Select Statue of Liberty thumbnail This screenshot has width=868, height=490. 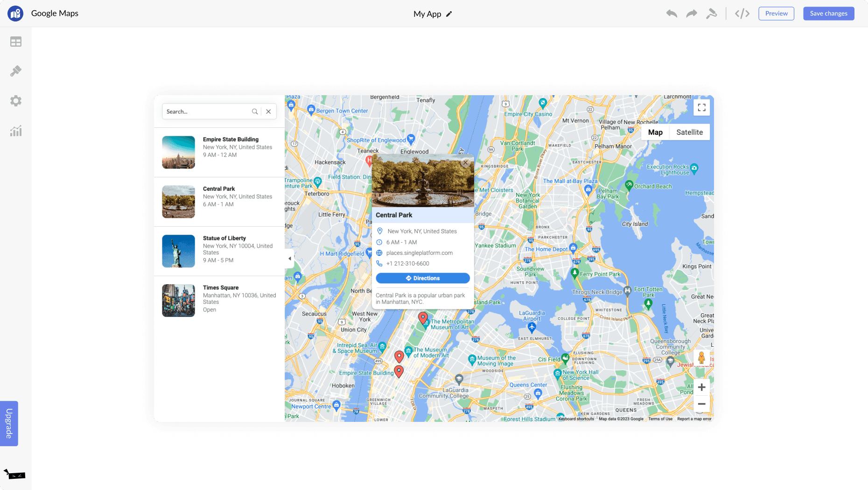click(x=178, y=251)
